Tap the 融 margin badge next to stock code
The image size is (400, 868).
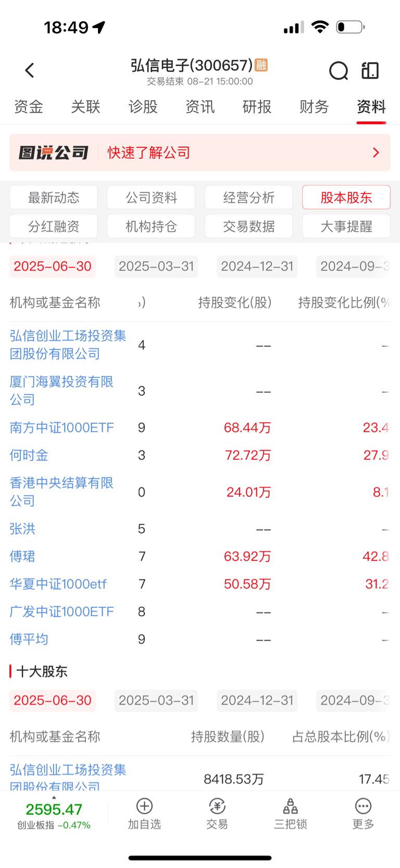(261, 65)
